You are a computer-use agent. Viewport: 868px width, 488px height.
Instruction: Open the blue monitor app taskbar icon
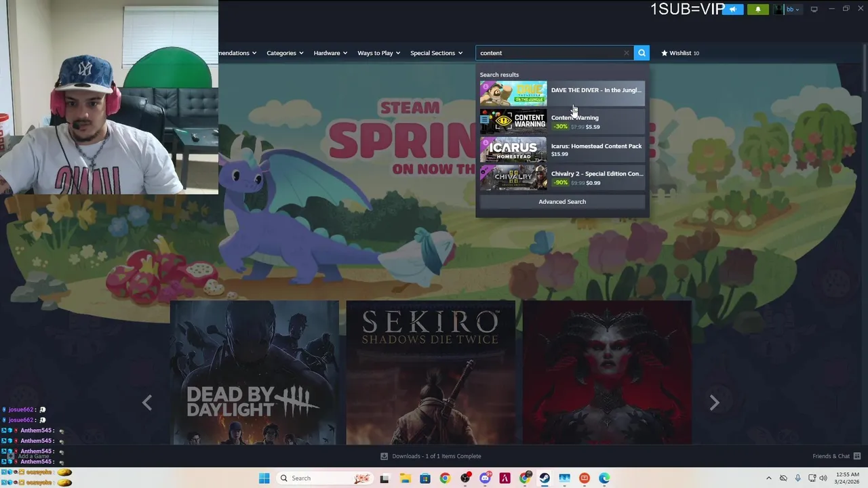565,479
